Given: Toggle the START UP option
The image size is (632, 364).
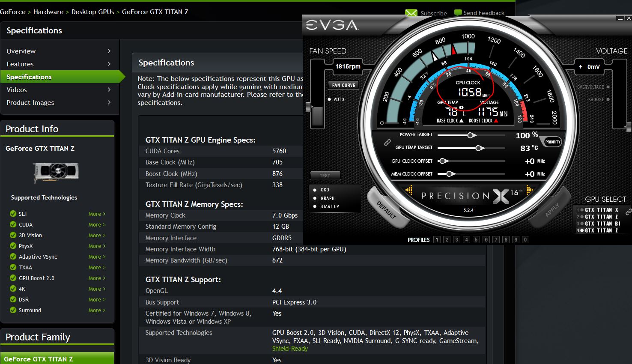Looking at the screenshot, I should tap(315, 206).
